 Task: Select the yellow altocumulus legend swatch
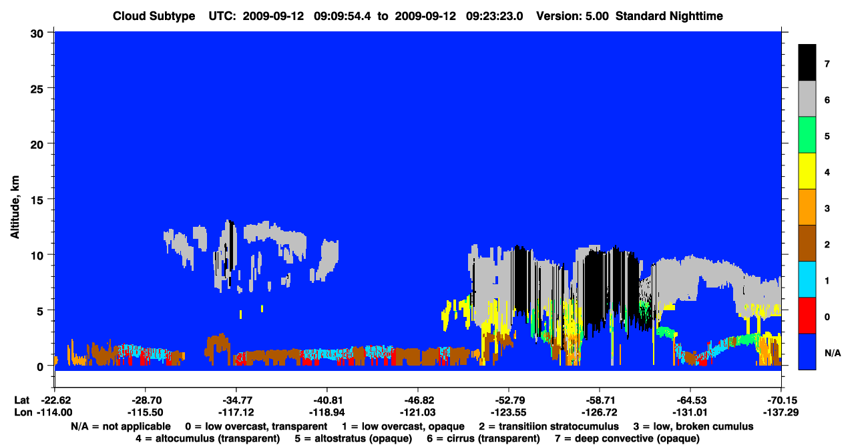[x=807, y=171]
